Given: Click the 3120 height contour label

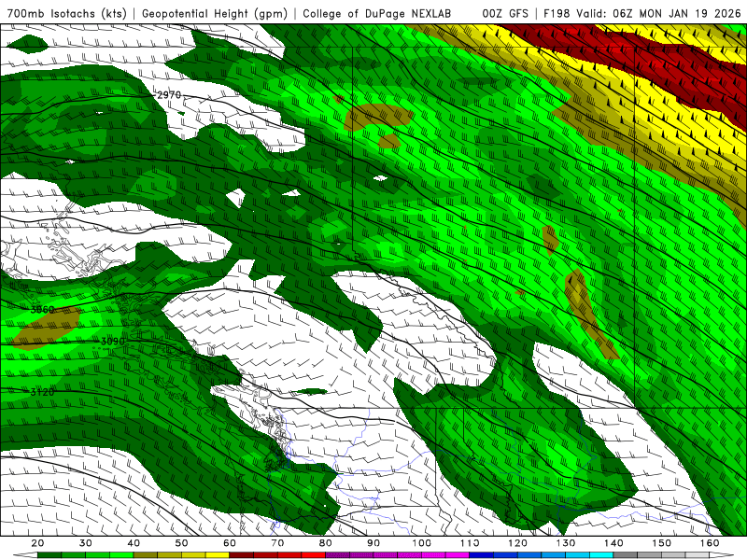Looking at the screenshot, I should 42,392.
